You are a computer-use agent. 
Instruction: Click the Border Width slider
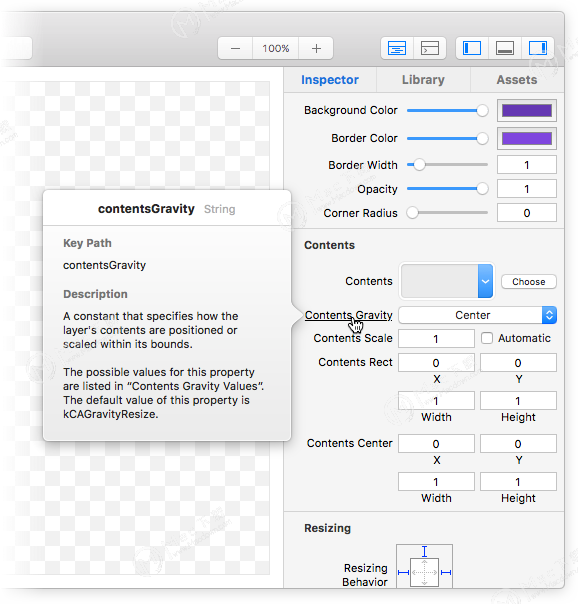(x=447, y=165)
